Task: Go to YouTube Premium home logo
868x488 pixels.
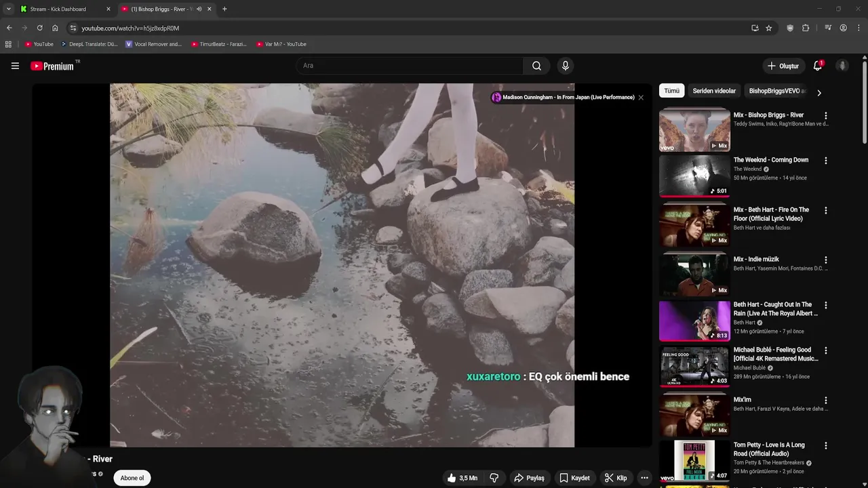Action: pos(52,66)
